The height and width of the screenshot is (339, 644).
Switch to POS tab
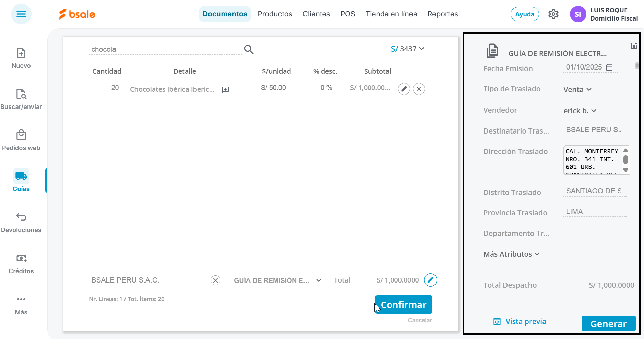tap(348, 14)
